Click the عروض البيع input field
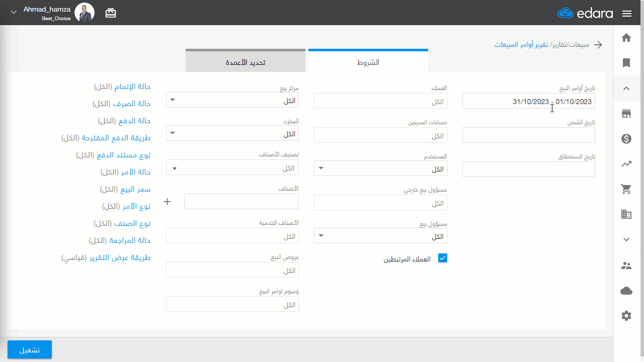Viewport: 644px width, 362px height. 232,270
